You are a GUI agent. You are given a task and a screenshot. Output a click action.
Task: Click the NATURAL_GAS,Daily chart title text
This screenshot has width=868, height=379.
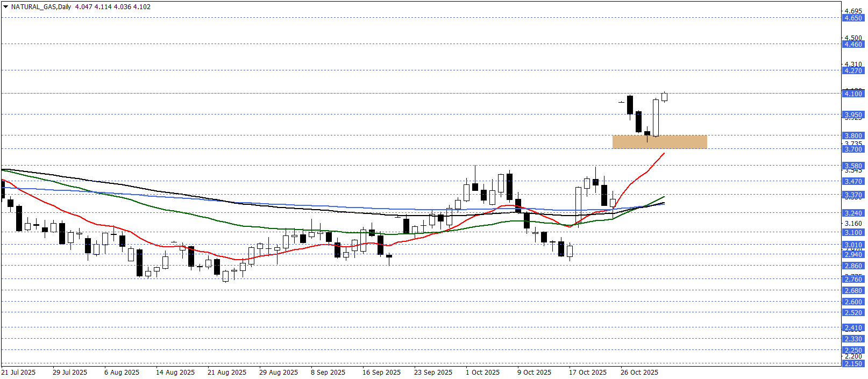coord(41,7)
